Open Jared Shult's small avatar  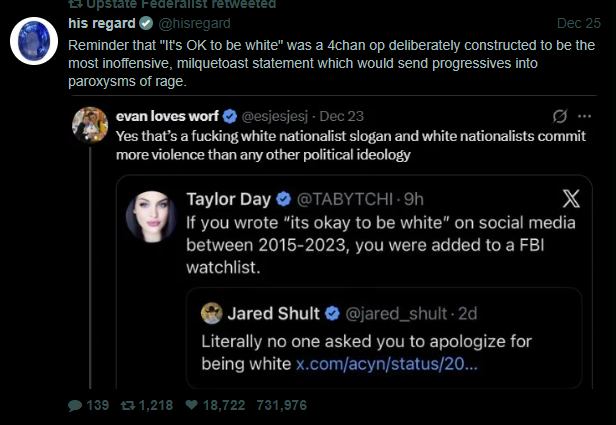tap(211, 314)
